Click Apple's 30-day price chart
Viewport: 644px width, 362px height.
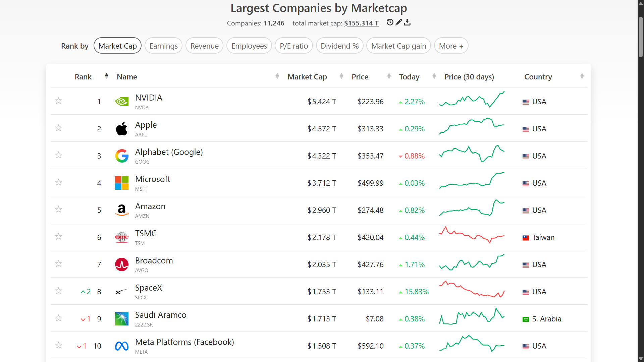472,126
